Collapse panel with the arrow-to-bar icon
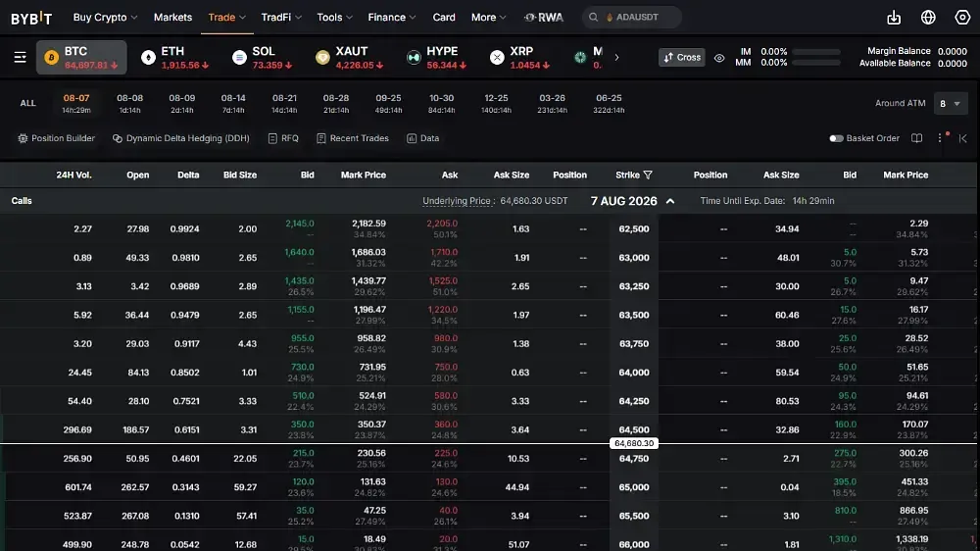Screen dimensions: 980x551 pyautogui.click(x=963, y=138)
